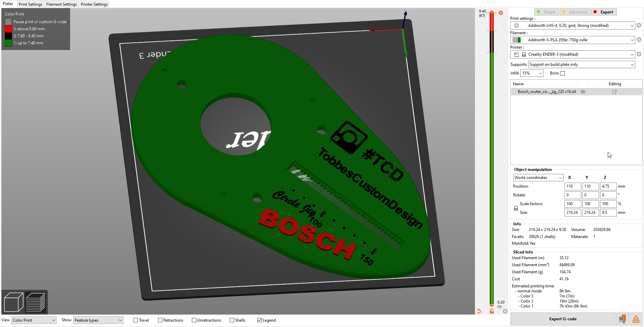Select Expert mode

click(x=604, y=12)
